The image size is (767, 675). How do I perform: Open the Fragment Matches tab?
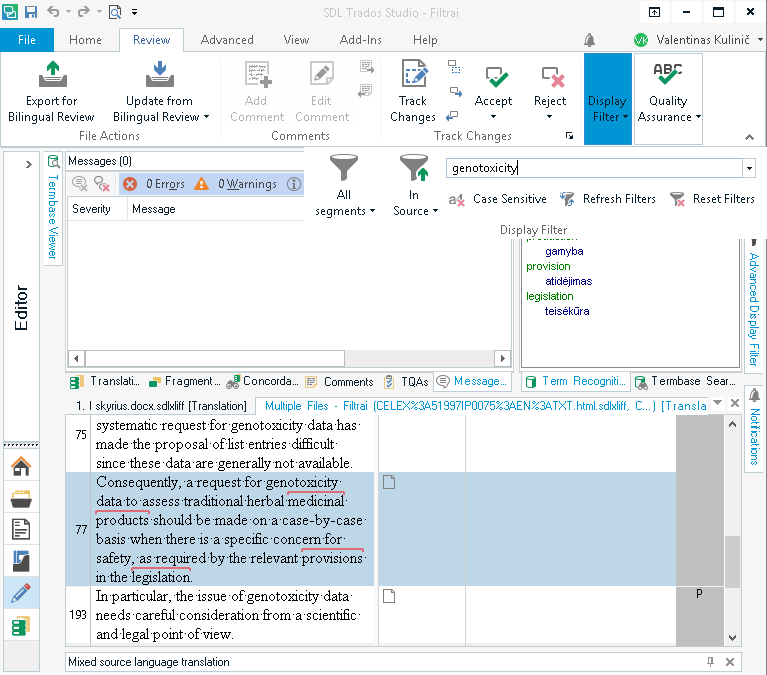[185, 382]
